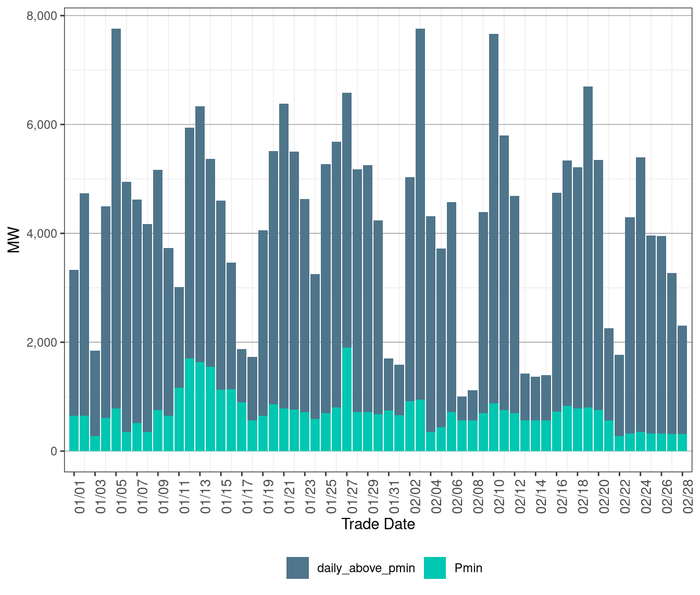Select the daily_above_pmin legend label
The width and height of the screenshot is (700, 595).
coord(366,568)
